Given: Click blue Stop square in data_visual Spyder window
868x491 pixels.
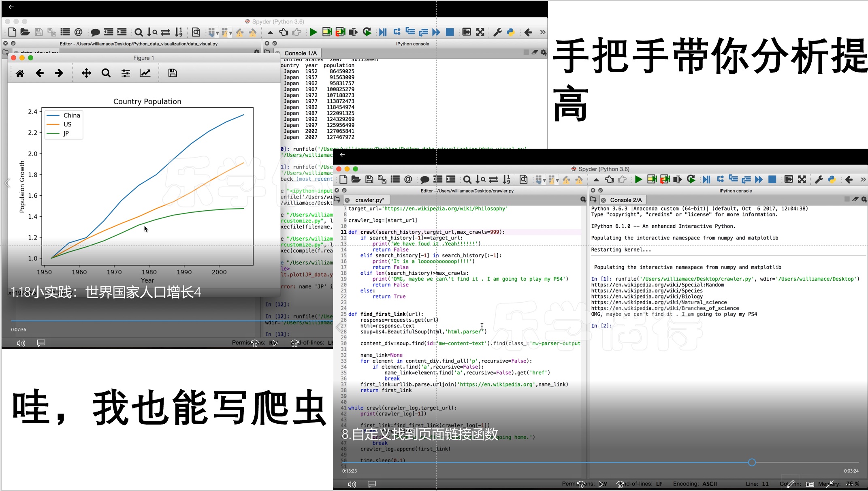Looking at the screenshot, I should (450, 32).
